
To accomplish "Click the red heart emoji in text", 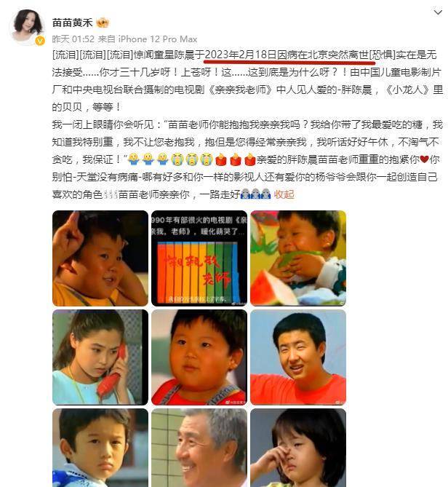I will click(x=424, y=159).
